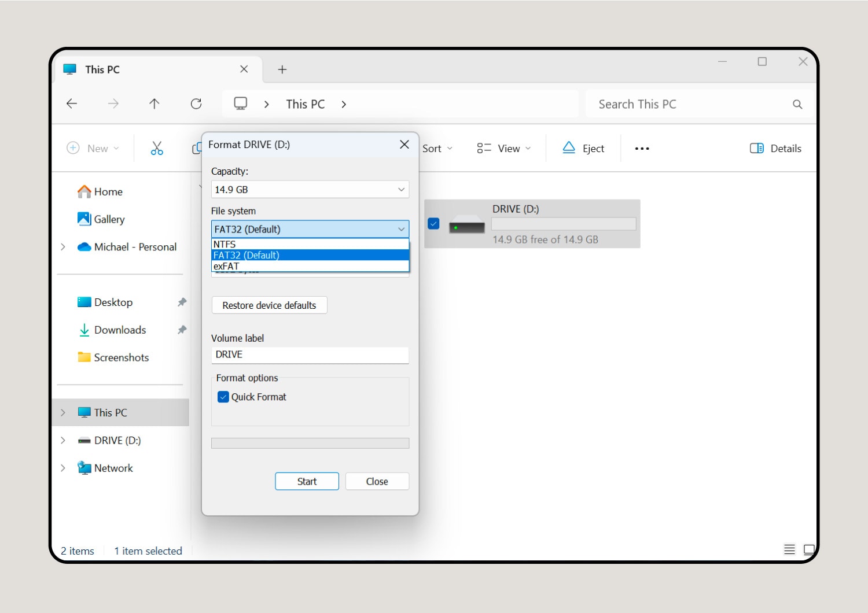
Task: Unpin Desktop using its pin icon
Action: coord(182,302)
